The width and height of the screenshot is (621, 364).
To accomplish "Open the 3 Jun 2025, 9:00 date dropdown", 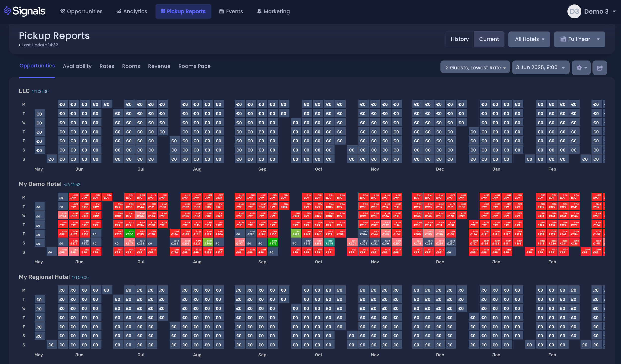I will [540, 67].
